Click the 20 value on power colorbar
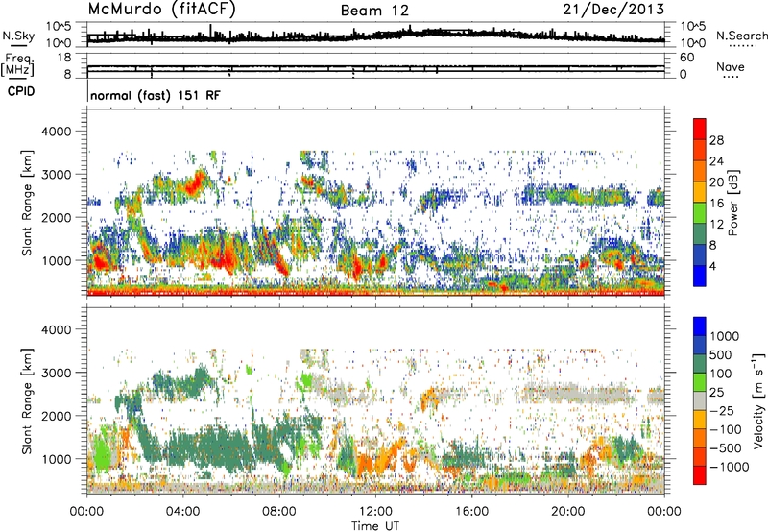 pos(716,182)
